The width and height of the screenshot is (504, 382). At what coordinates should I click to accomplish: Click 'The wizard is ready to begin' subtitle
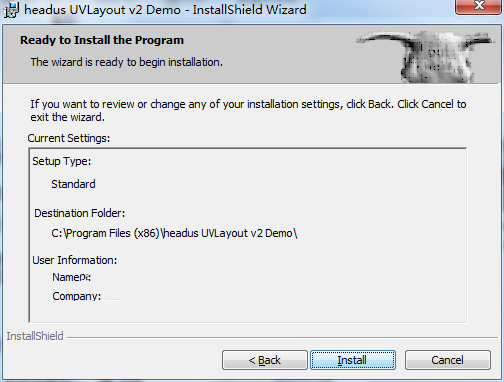pyautogui.click(x=127, y=62)
